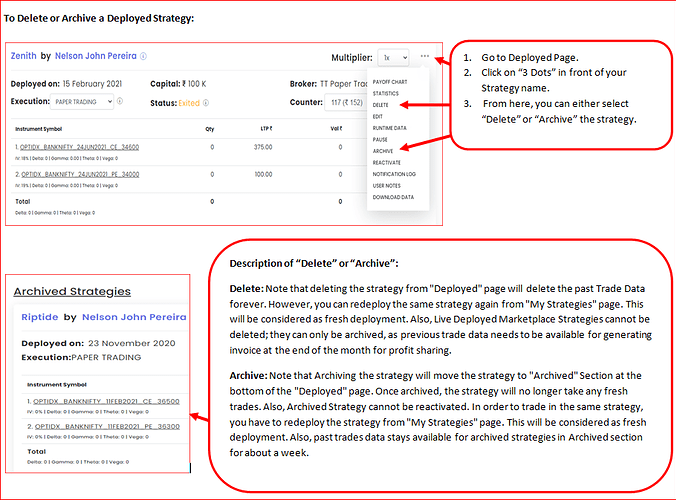Select RUNTIME DATA menu entry
Viewport: 676px width, 500px height.
[x=389, y=128]
